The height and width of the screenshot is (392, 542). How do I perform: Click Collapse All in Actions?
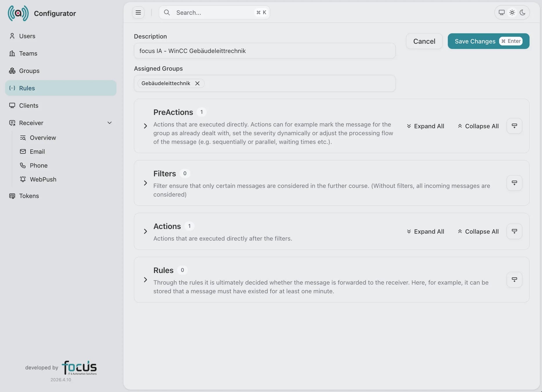[478, 231]
